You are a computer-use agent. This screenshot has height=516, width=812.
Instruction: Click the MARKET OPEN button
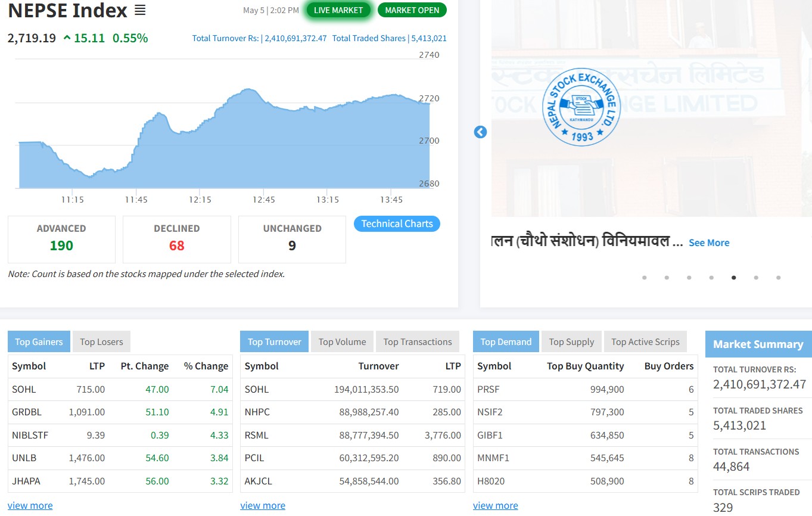[x=412, y=10]
